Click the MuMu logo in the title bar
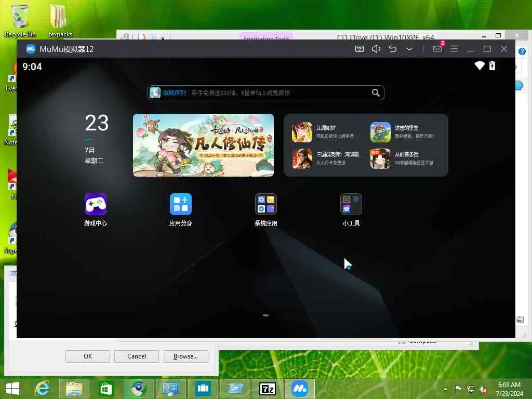The height and width of the screenshot is (399, 532). click(x=31, y=49)
